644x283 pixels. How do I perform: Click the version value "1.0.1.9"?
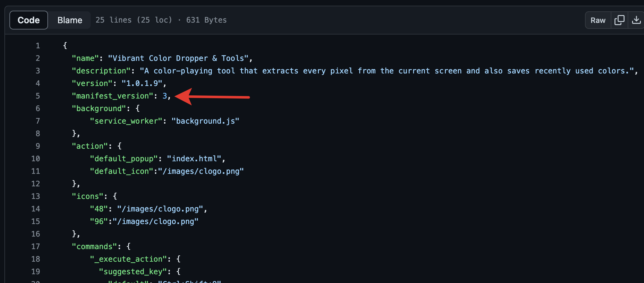point(144,83)
